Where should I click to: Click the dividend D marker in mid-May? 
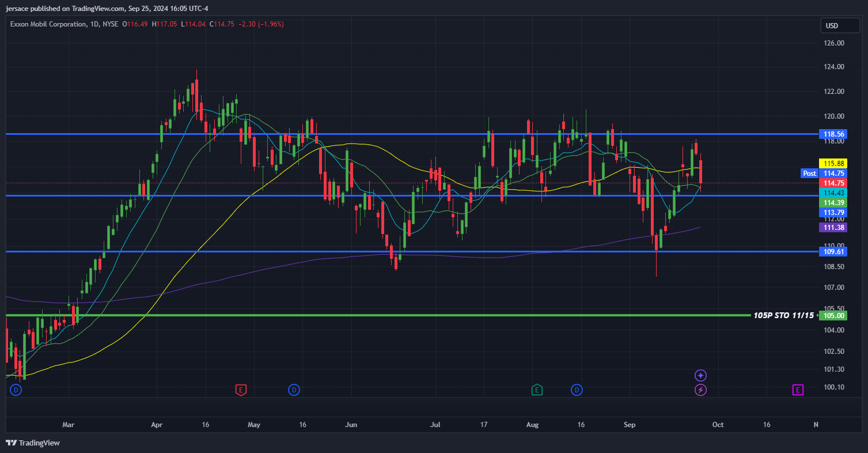point(294,390)
